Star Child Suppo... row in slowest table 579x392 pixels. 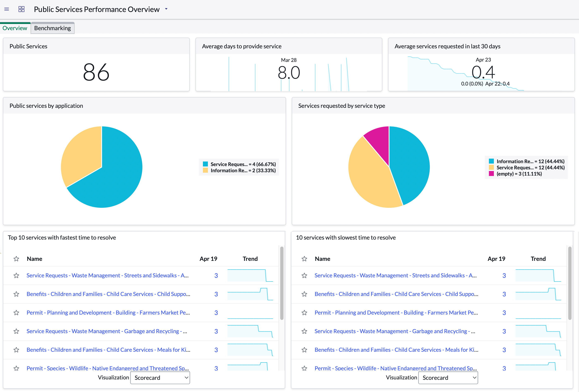tap(304, 294)
